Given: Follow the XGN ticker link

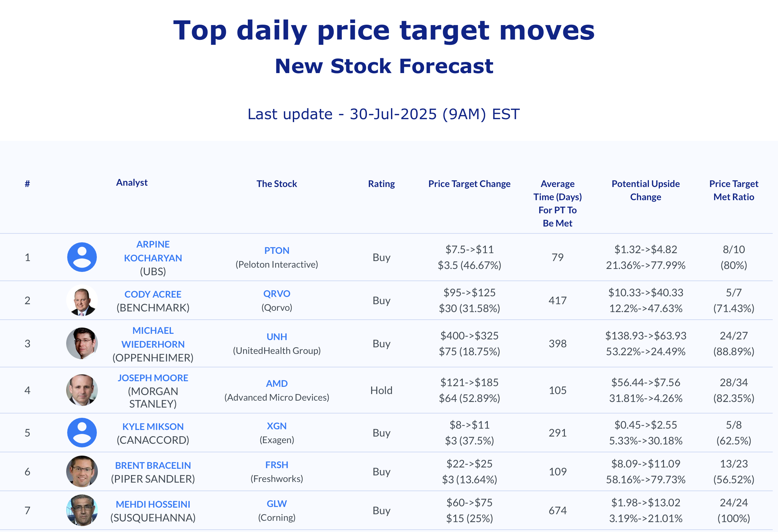Looking at the screenshot, I should (277, 426).
